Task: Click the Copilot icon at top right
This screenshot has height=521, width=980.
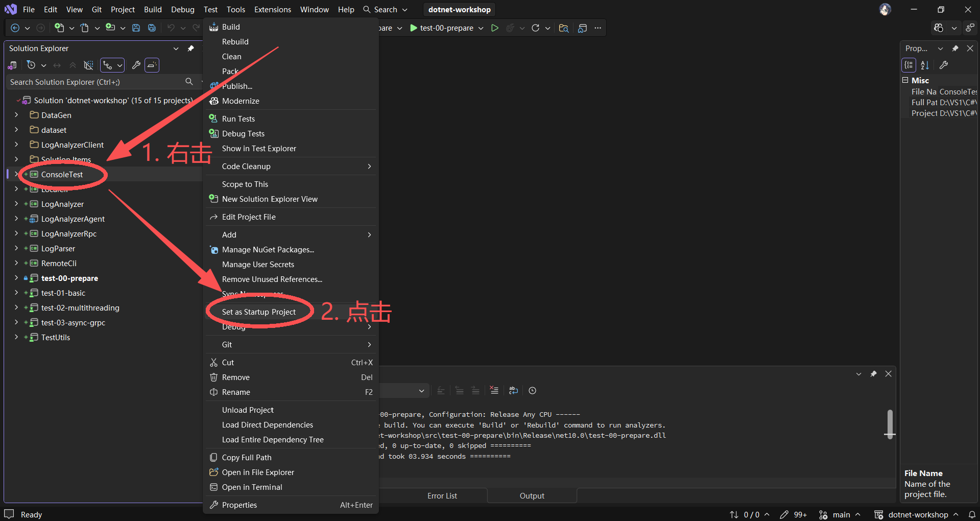Action: pos(939,28)
